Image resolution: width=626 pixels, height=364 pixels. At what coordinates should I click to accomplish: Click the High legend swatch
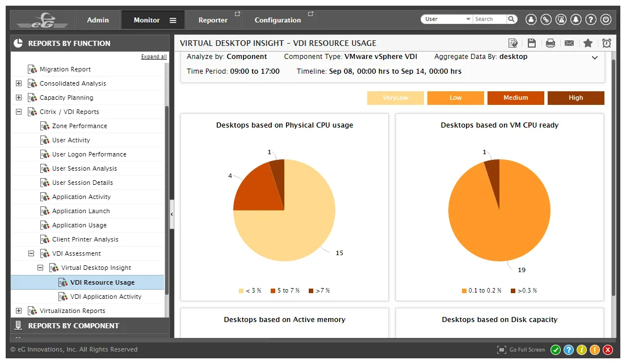(575, 98)
